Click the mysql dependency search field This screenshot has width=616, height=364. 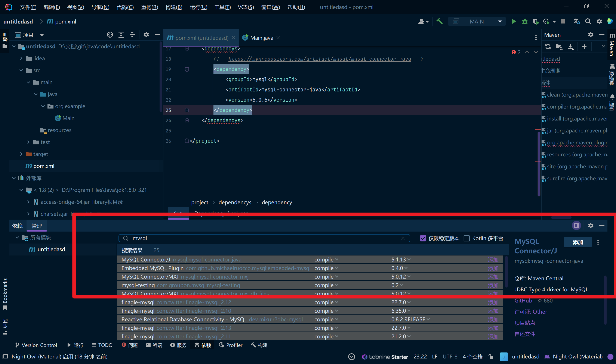[264, 238]
